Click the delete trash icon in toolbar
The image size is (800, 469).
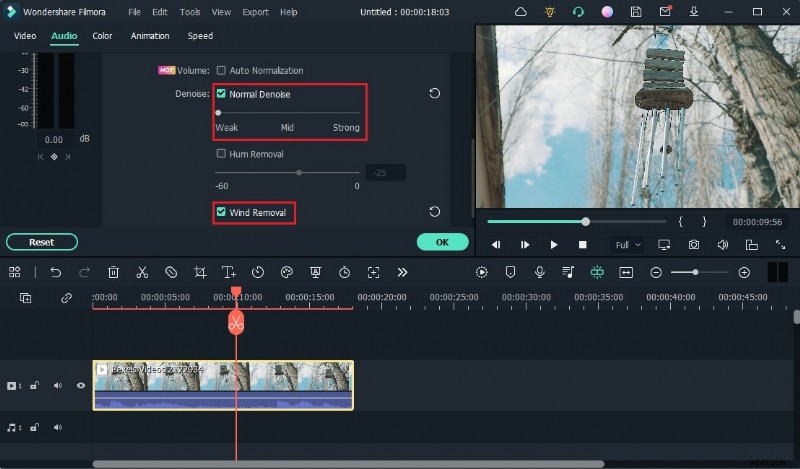pyautogui.click(x=113, y=272)
